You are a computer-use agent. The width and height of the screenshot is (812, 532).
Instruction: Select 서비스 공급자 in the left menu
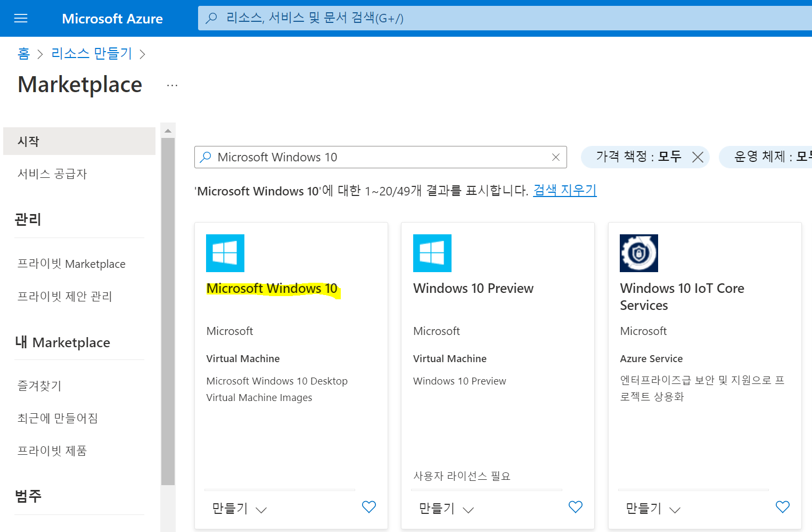coord(52,174)
